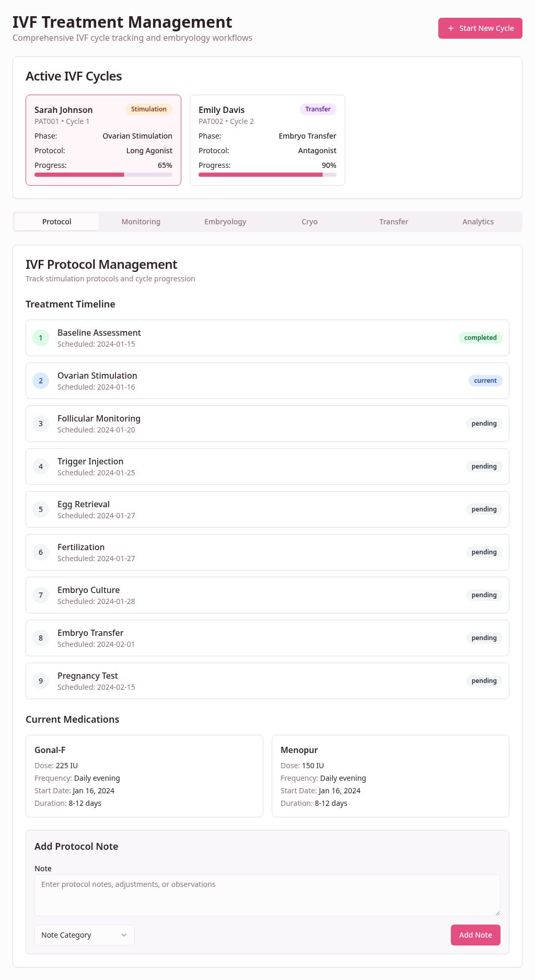Click the Transfer badge on Emily Davis
The width and height of the screenshot is (535, 980).
pyautogui.click(x=318, y=109)
